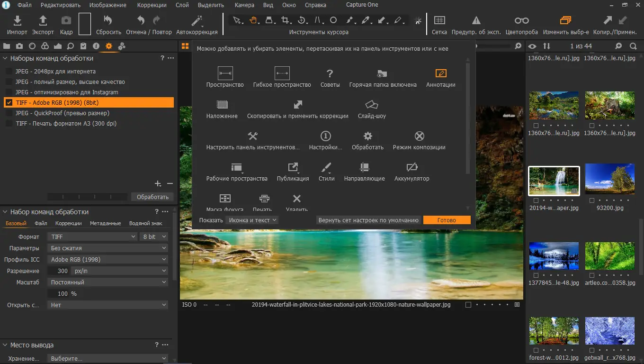This screenshot has height=364, width=644.
Task: Click the Auto-correction magic wand icon
Action: pyautogui.click(x=197, y=21)
